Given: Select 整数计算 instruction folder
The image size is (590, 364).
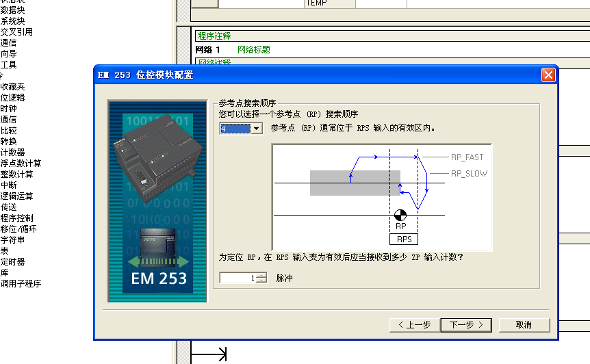Looking at the screenshot, I should pos(16,174).
